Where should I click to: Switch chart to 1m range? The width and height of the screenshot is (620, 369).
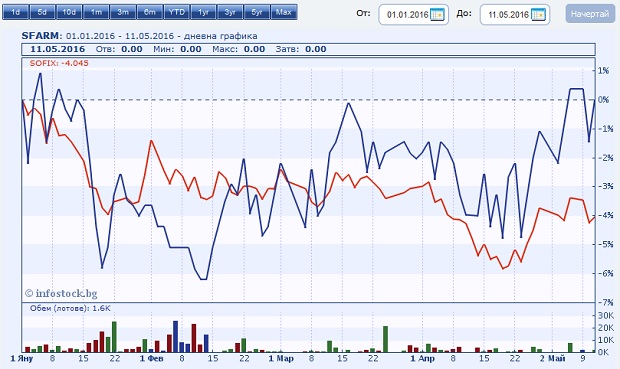pyautogui.click(x=96, y=12)
